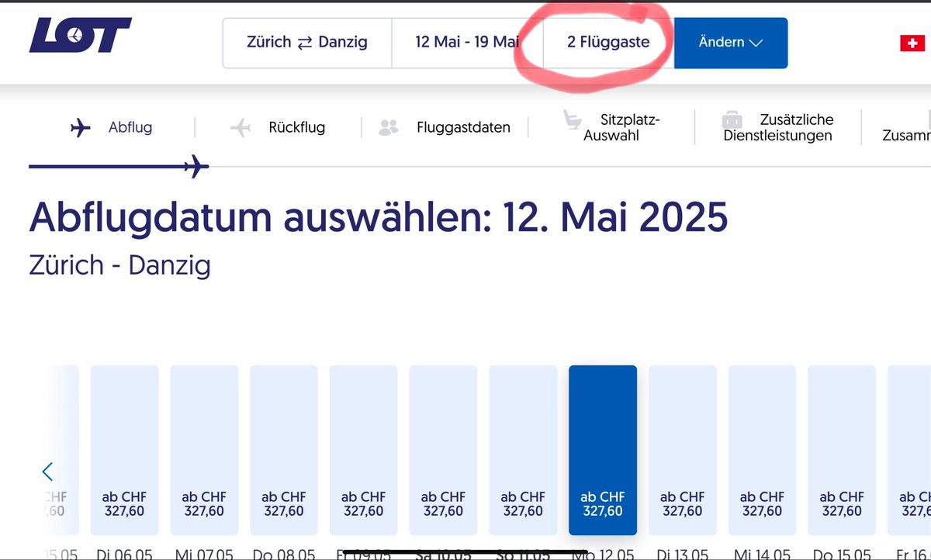Viewport: 931px width, 560px height.
Task: Click the plane icon next to Rückflug
Action: coord(241,126)
